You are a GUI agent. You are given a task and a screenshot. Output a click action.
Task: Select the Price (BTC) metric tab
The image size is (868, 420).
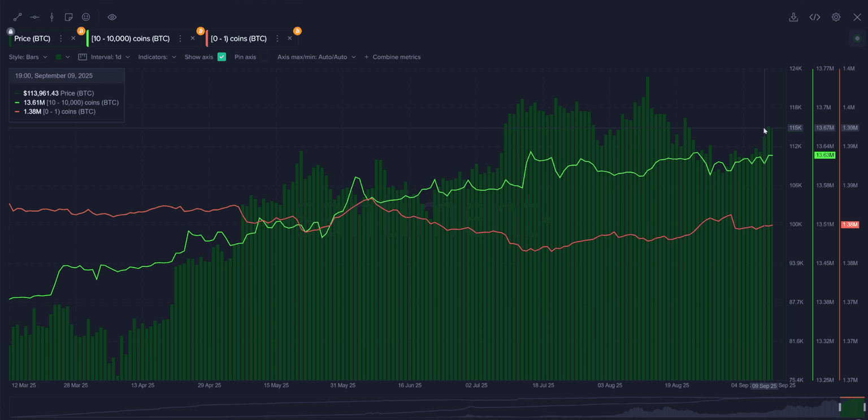pos(32,38)
